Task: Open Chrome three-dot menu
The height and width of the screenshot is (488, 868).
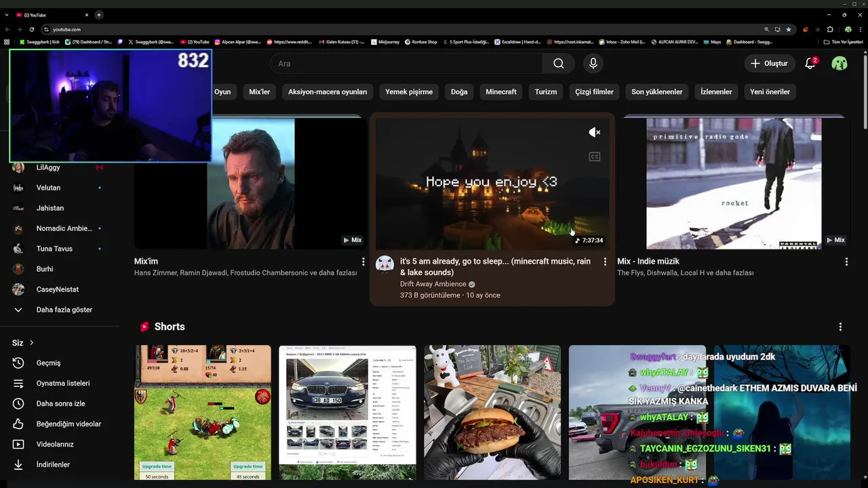Action: 860,29
